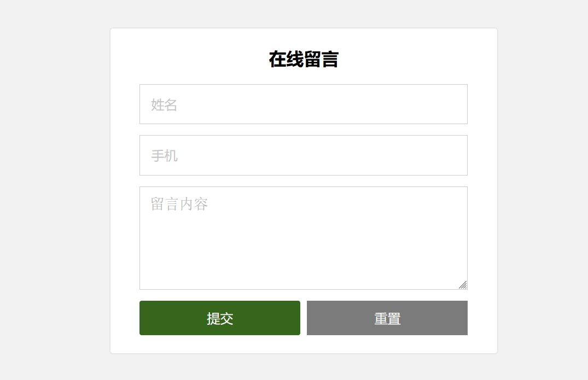
Task: Reset the message form fields
Action: (387, 318)
